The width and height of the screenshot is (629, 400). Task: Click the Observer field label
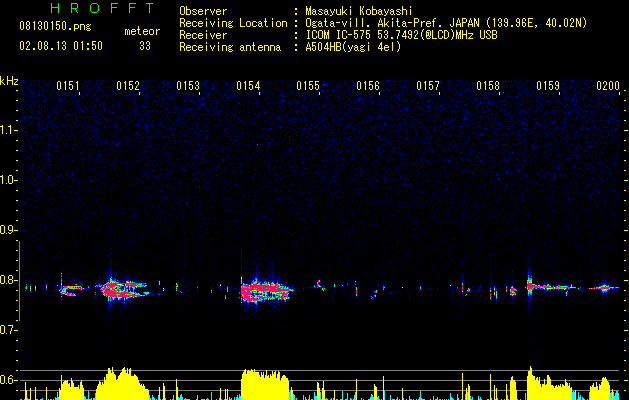tap(203, 11)
